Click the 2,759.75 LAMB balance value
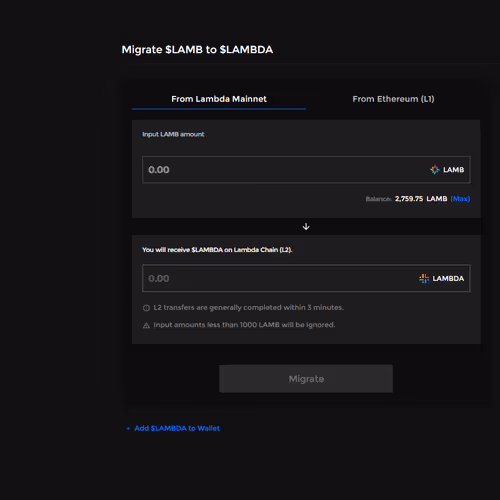Image resolution: width=500 pixels, height=500 pixels. [421, 199]
